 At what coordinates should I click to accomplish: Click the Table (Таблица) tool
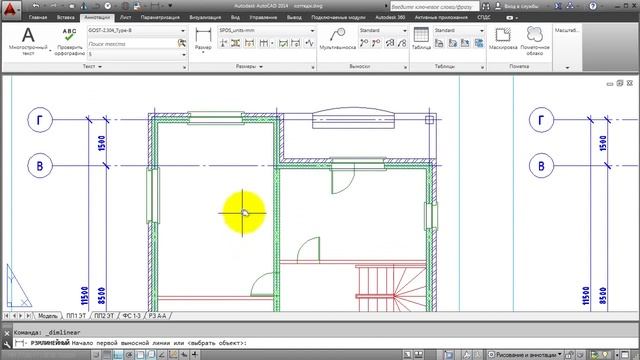pos(421,39)
